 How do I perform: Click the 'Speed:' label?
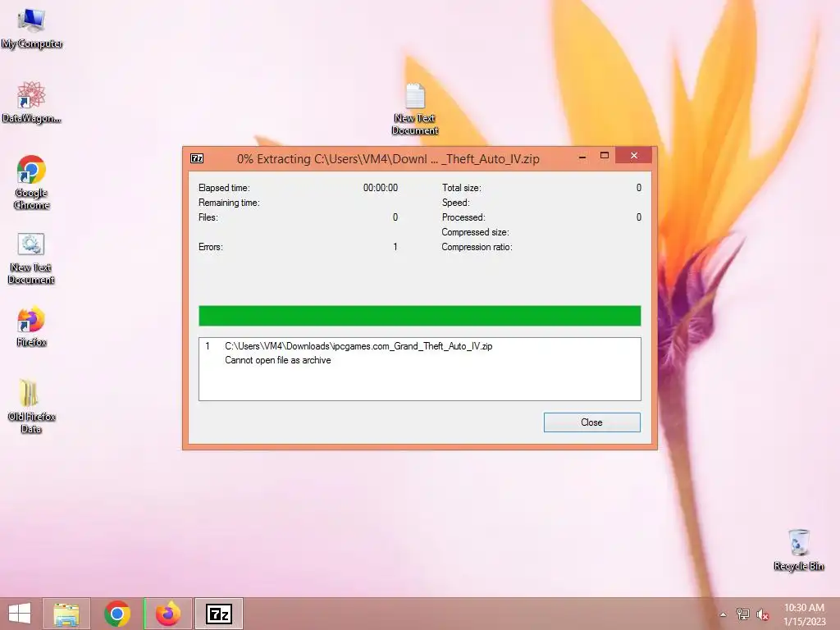(x=455, y=203)
